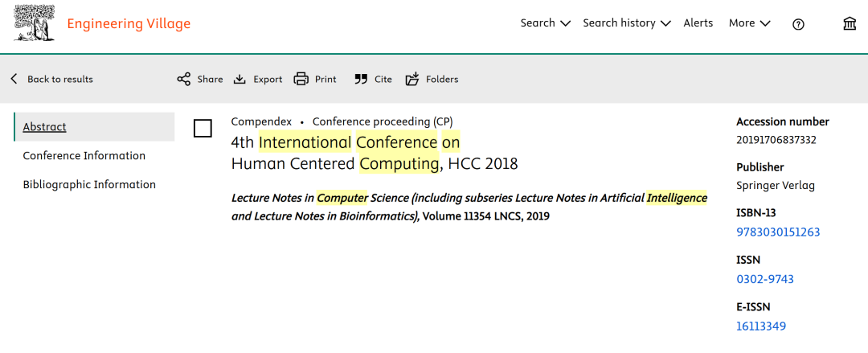
Task: Click the Share icon
Action: click(x=183, y=80)
